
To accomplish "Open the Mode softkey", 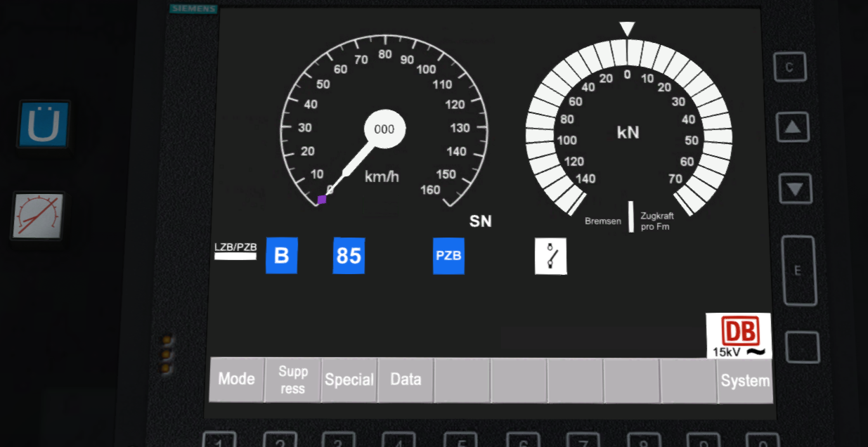I will 236,379.
